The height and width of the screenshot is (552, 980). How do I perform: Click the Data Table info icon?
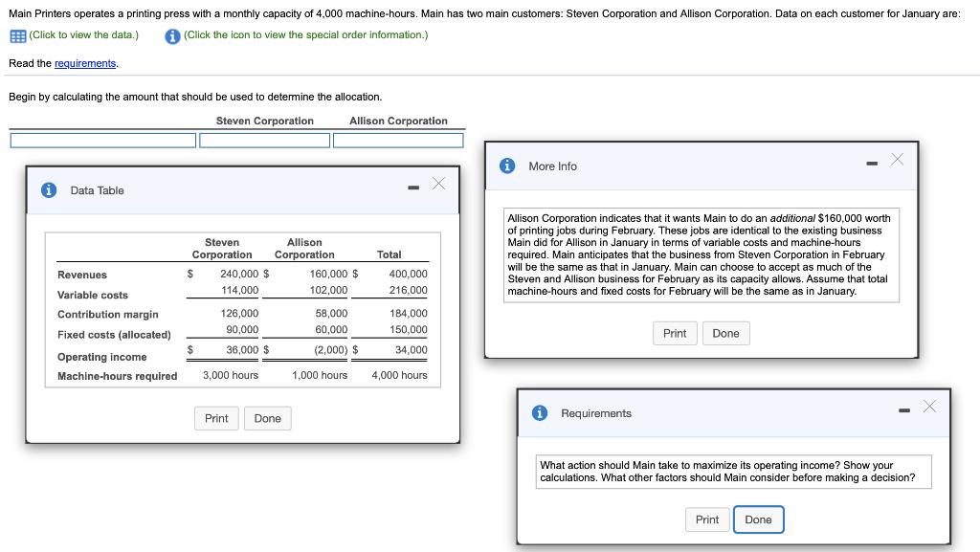click(49, 189)
